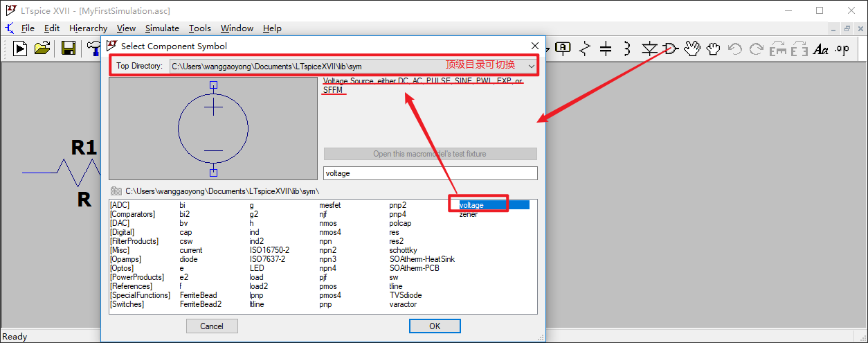
Task: Click the Save floppy disk icon
Action: click(69, 48)
